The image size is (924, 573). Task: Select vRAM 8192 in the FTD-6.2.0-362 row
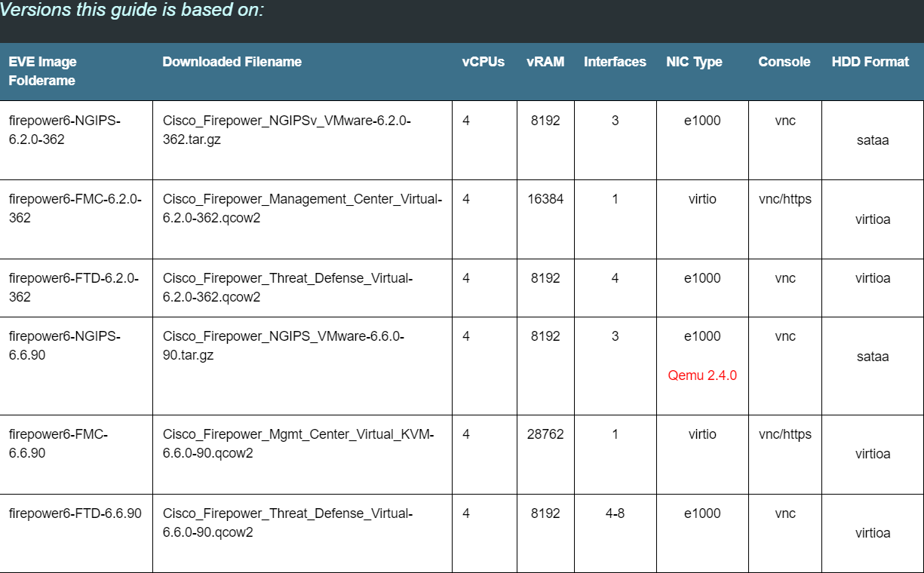[545, 278]
